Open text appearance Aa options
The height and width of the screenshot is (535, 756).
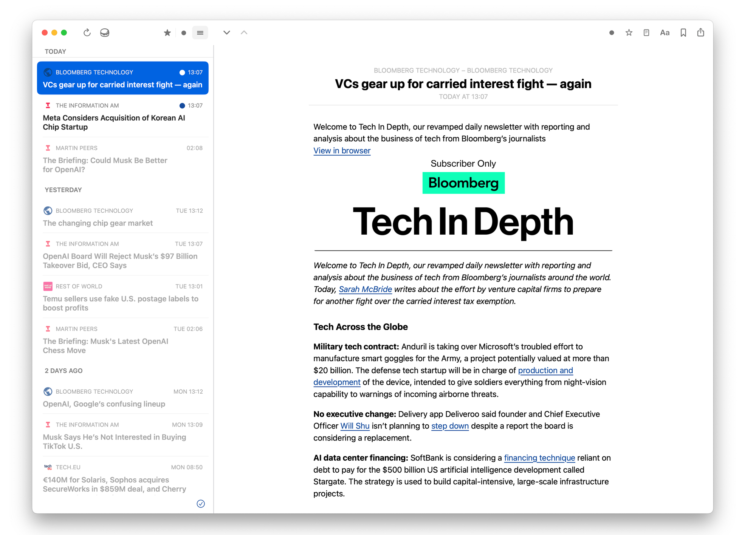pos(665,33)
